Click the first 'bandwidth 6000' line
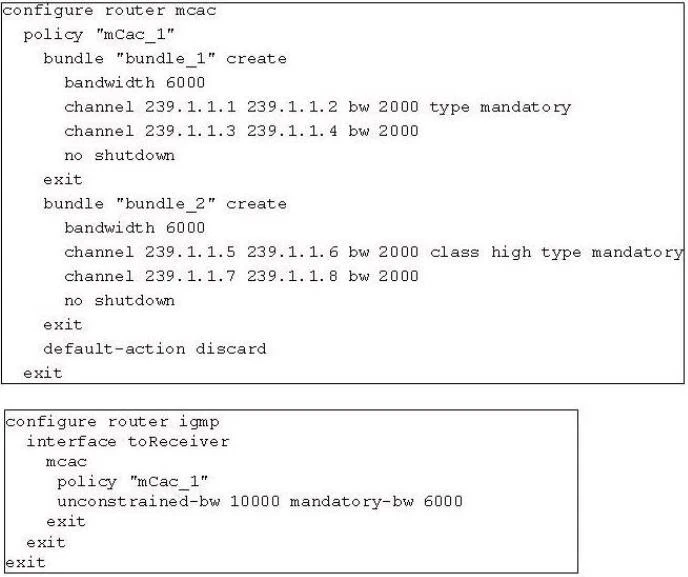 pyautogui.click(x=135, y=82)
